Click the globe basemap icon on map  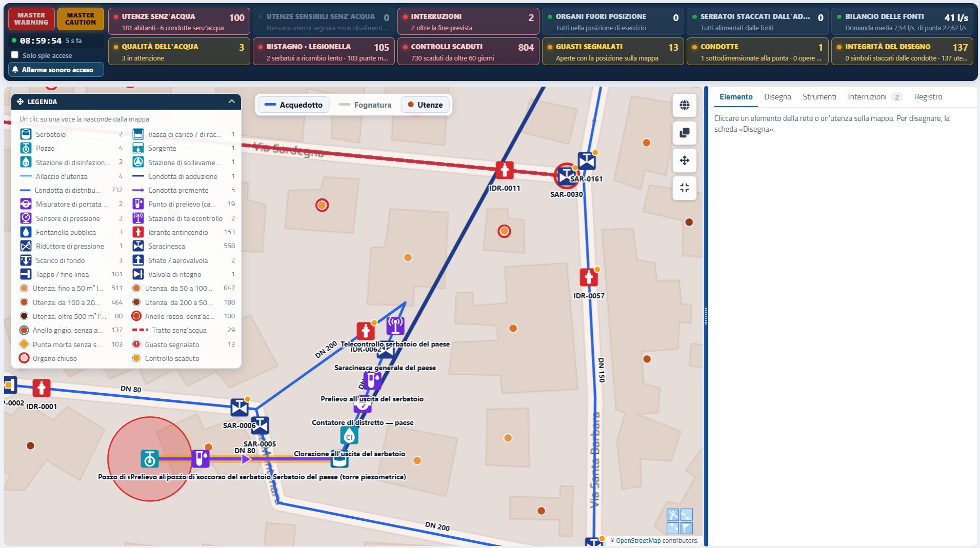coord(684,105)
